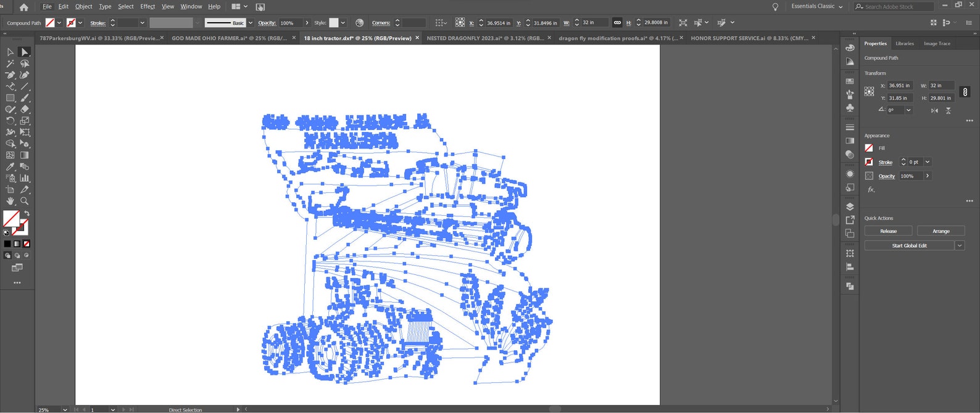Click the Fill swatch in Appearance

tap(869, 148)
